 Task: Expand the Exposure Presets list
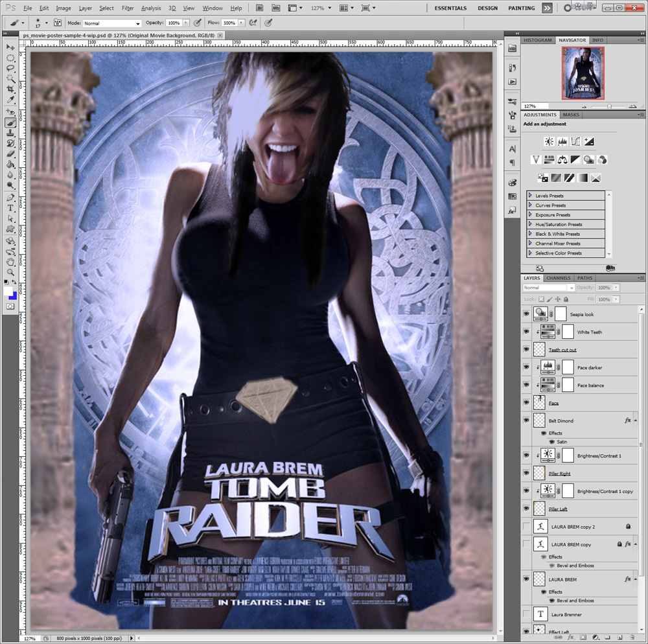530,214
